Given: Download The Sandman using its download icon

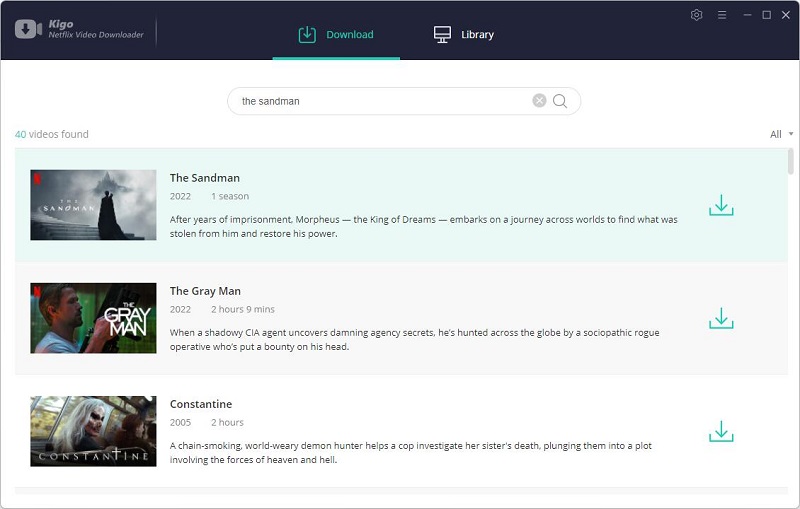Looking at the screenshot, I should pos(721,205).
